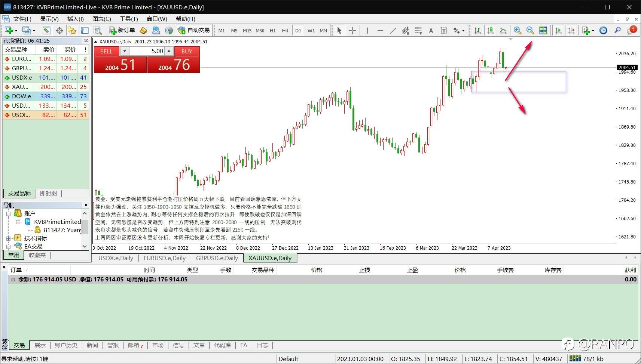Open lot volume dropdown in one-click panel
Screen dimensions: 641x364
[x=125, y=51]
